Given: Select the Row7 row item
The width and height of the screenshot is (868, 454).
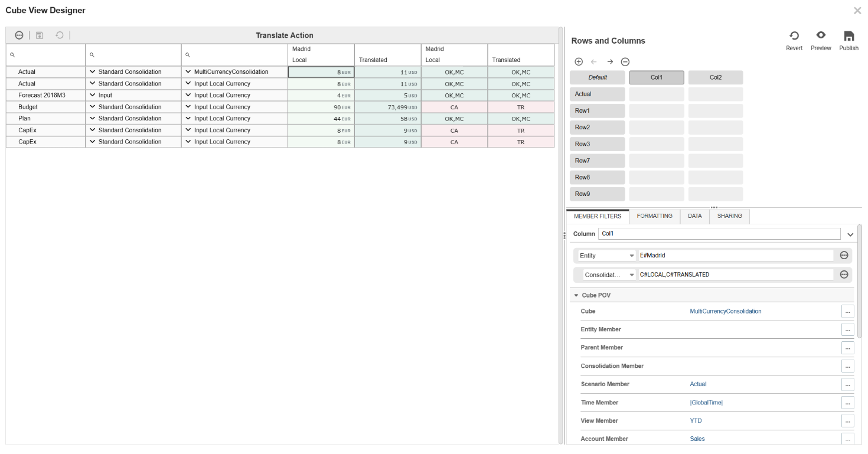Looking at the screenshot, I should click(x=597, y=161).
